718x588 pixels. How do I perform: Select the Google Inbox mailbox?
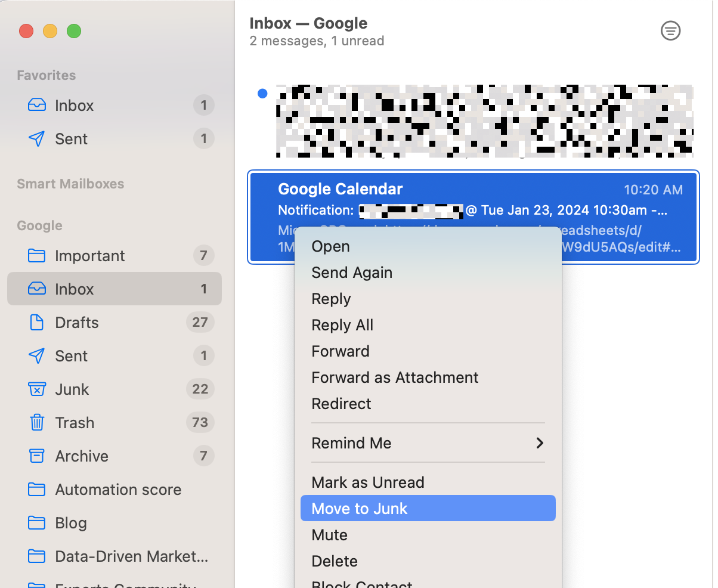pyautogui.click(x=114, y=289)
